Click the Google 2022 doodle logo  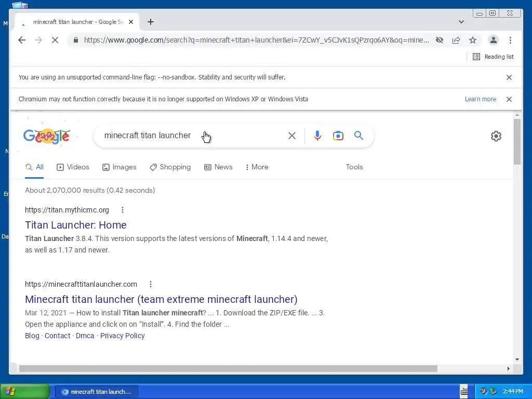coord(47,136)
